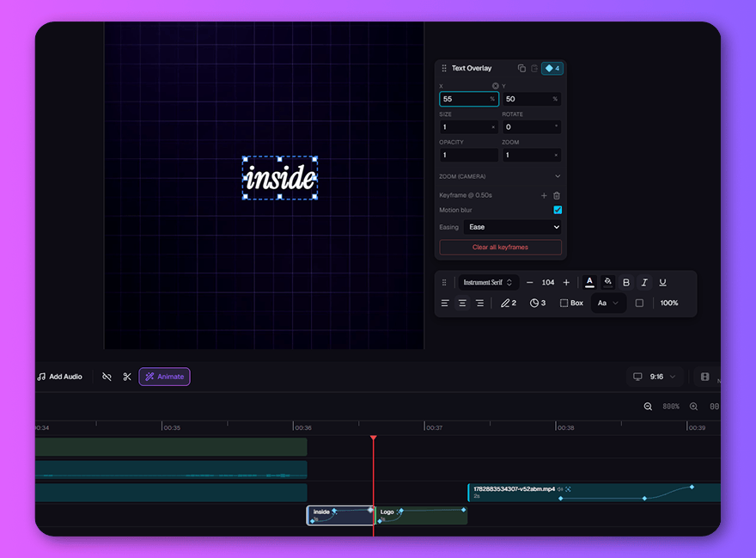
Task: Click the Animate button
Action: click(164, 377)
